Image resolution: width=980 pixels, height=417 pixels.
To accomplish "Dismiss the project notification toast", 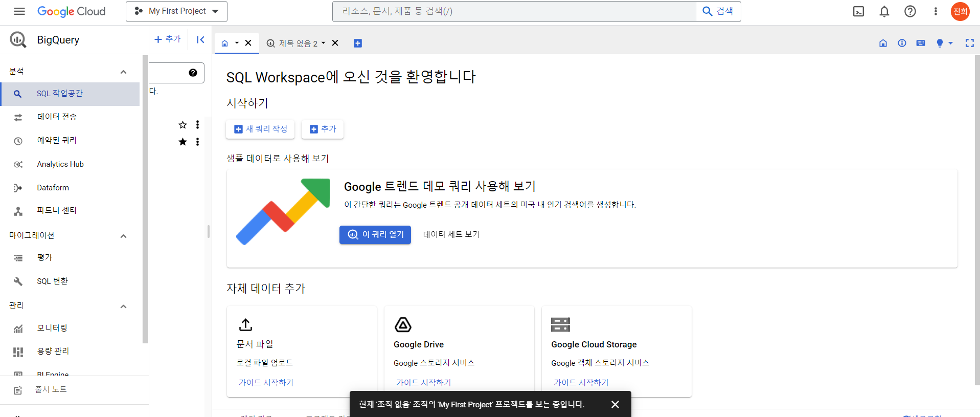I will click(x=615, y=404).
